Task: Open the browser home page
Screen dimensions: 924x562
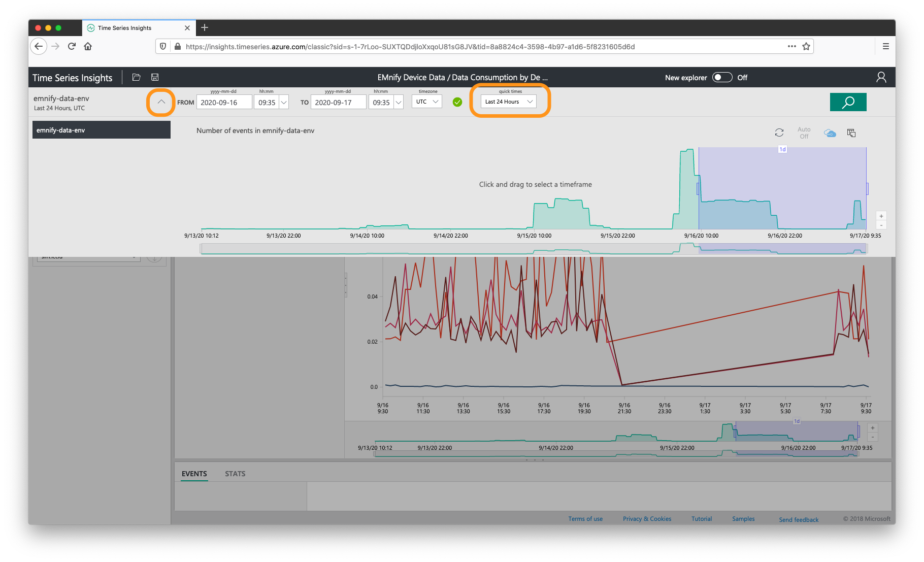Action: pyautogui.click(x=88, y=46)
